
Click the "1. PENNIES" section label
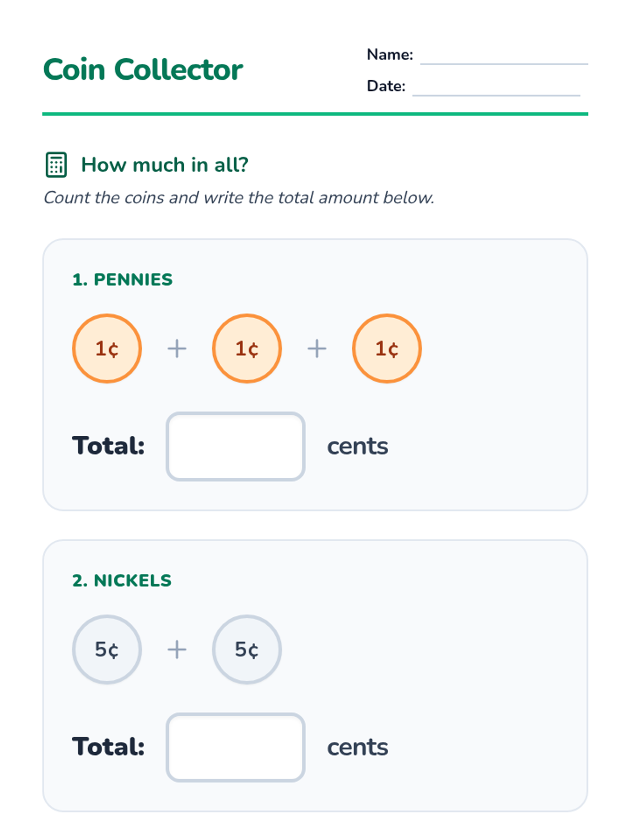[x=122, y=279]
